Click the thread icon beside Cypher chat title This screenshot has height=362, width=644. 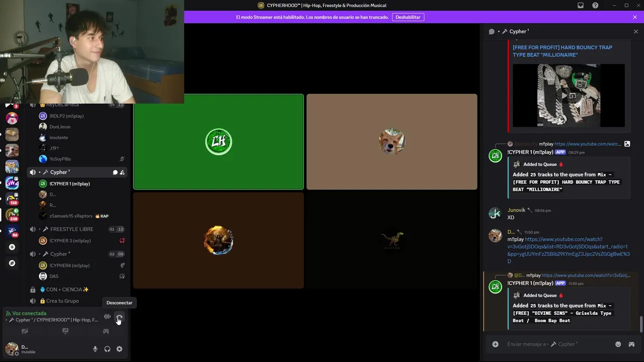[492, 31]
